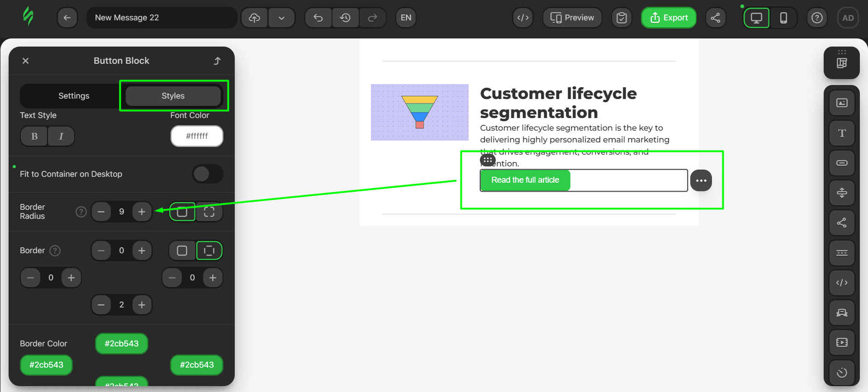The width and height of the screenshot is (868, 392).
Task: Click the undo arrow icon
Action: click(318, 18)
